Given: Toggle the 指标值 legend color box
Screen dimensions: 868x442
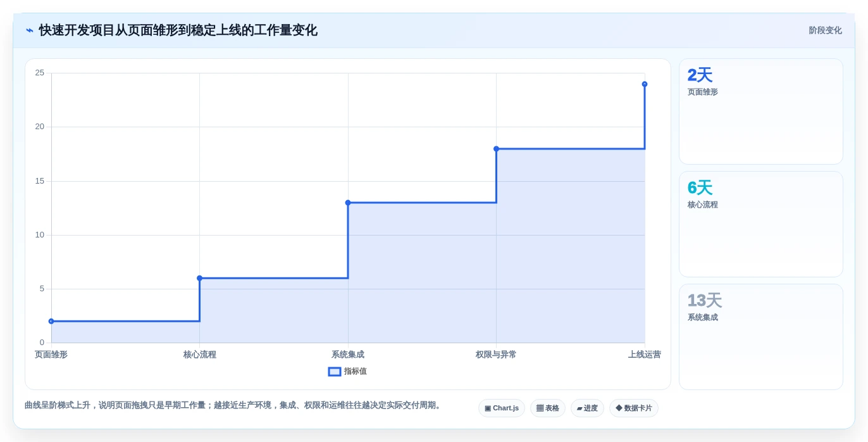Looking at the screenshot, I should (x=335, y=372).
